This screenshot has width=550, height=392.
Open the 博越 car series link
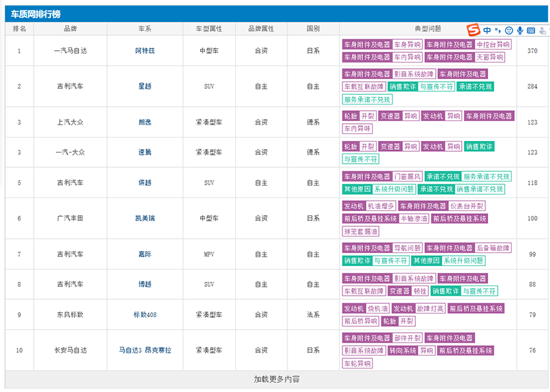coord(145,284)
